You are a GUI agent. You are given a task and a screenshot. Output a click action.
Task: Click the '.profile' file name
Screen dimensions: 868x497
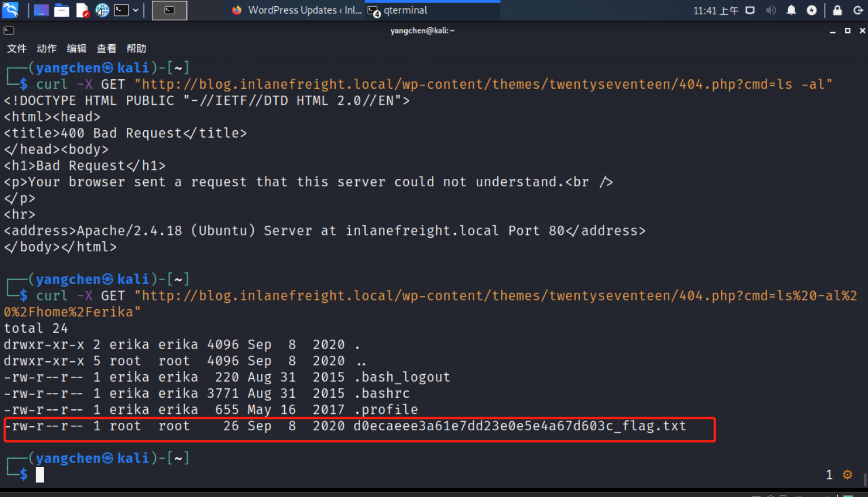pyautogui.click(x=386, y=410)
